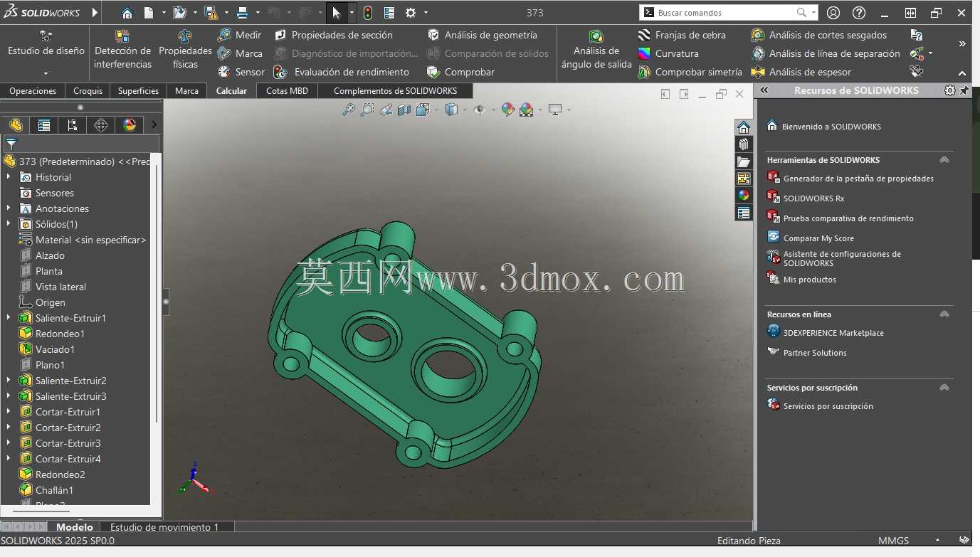
Task: Click the Home icon in top toolbar
Action: tap(127, 13)
